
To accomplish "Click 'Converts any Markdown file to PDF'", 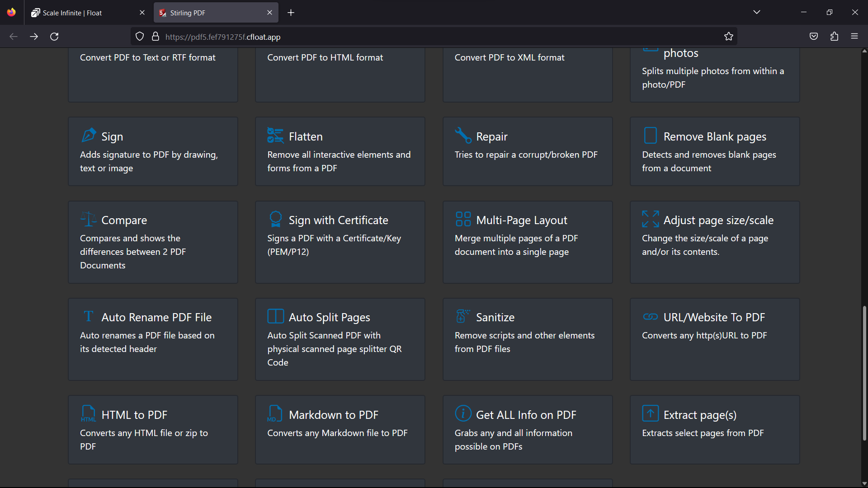I will pyautogui.click(x=337, y=433).
